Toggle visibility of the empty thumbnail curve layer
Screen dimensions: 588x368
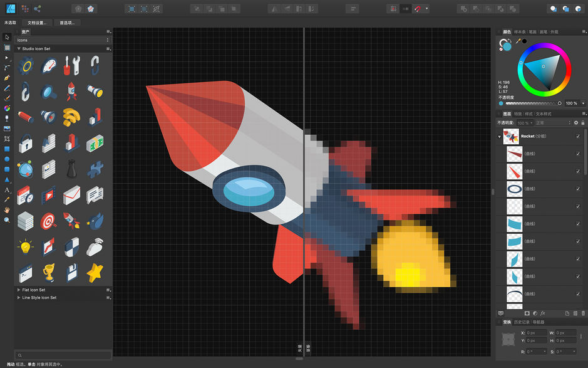click(578, 206)
